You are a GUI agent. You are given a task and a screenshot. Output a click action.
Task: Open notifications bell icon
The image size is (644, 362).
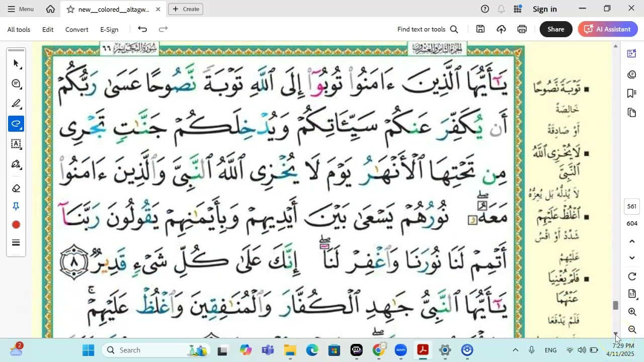[x=501, y=9]
